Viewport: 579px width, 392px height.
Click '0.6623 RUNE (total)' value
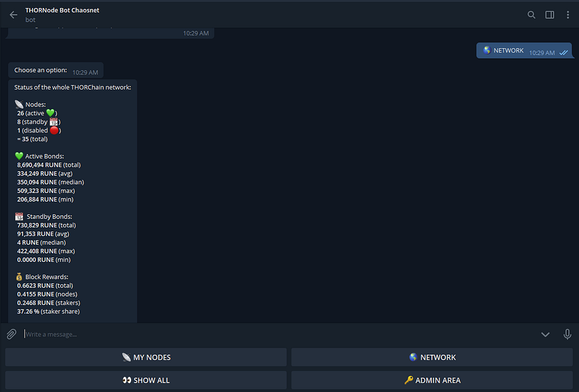click(45, 286)
